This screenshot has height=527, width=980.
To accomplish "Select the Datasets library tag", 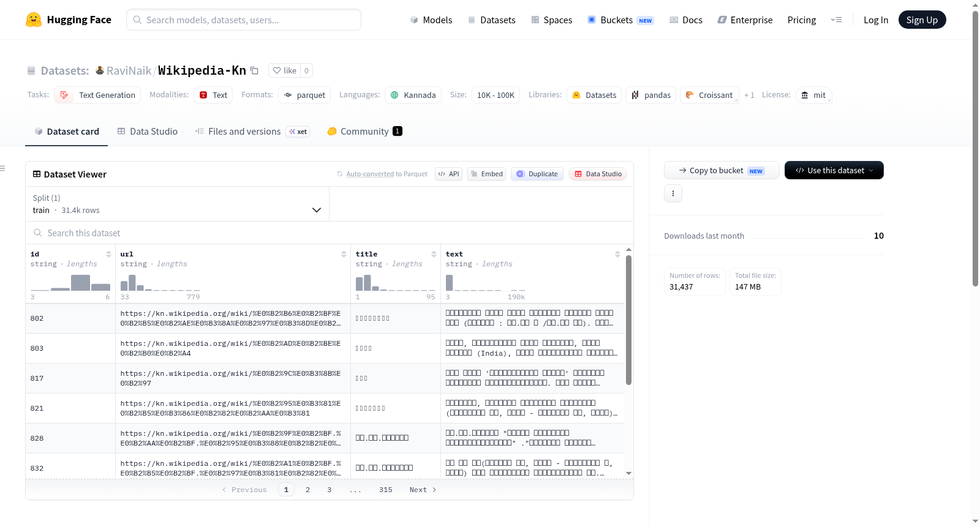I will click(x=594, y=95).
